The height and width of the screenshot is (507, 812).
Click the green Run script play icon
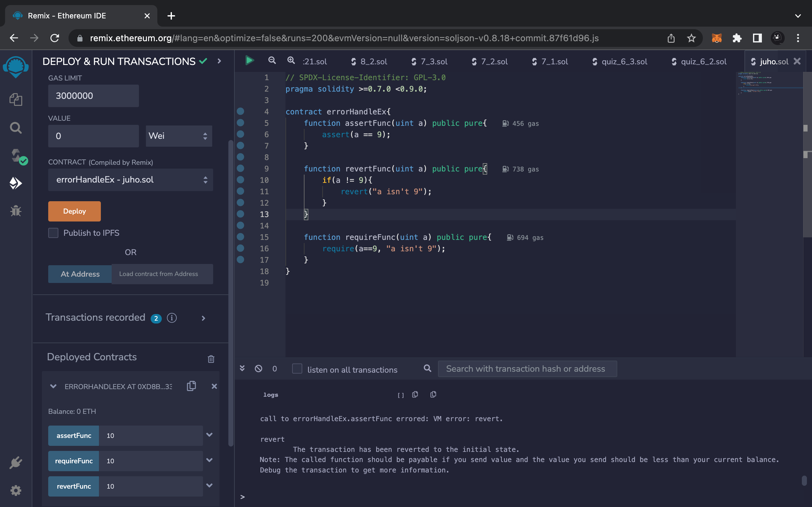click(249, 61)
